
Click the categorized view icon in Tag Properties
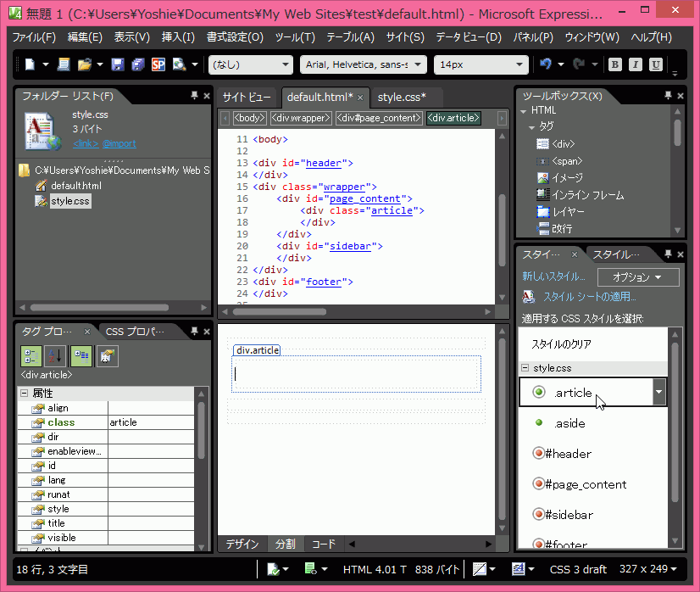click(x=31, y=356)
